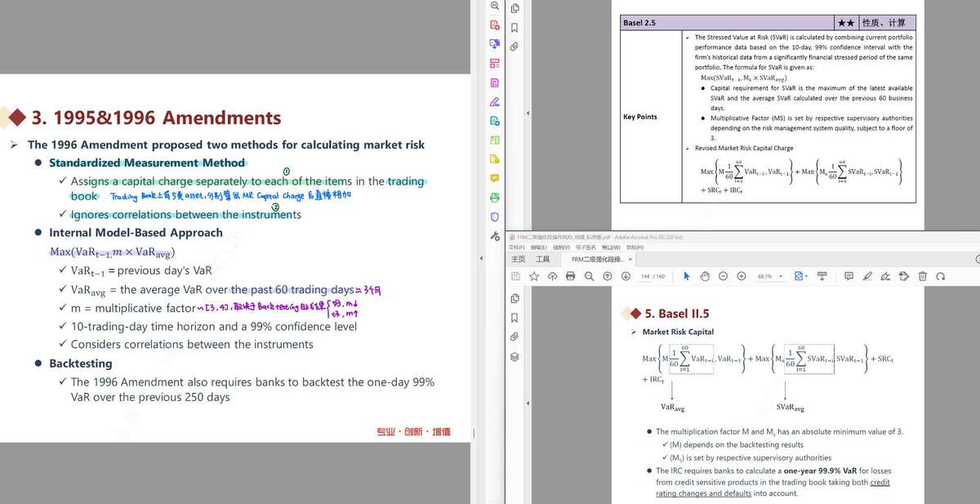Open the Export PDF tool in the tool strip
This screenshot has height=504, width=980.
pos(494,44)
